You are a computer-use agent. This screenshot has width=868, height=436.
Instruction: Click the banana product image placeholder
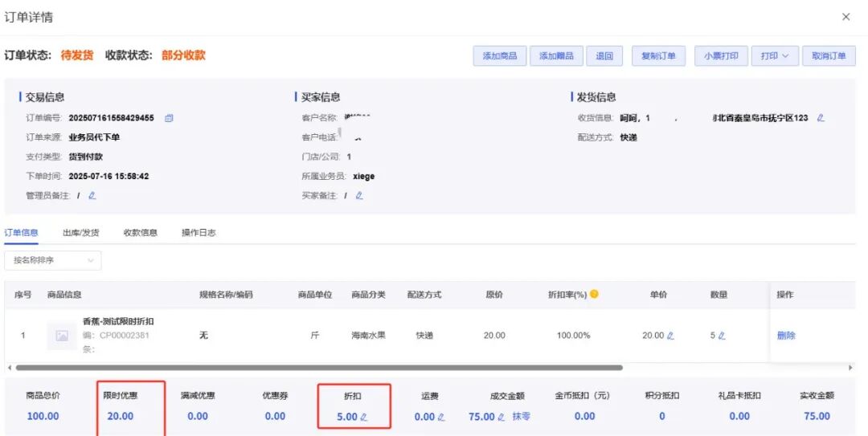(x=62, y=336)
